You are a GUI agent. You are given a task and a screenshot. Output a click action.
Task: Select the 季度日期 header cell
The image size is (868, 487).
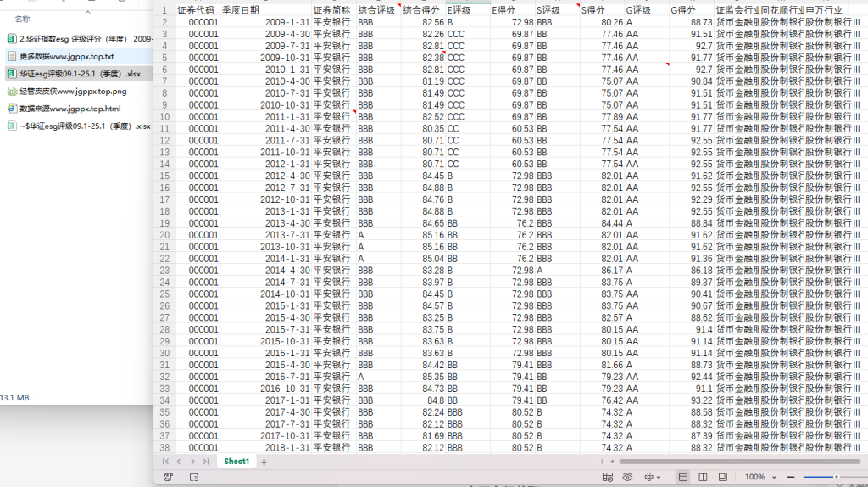point(265,10)
